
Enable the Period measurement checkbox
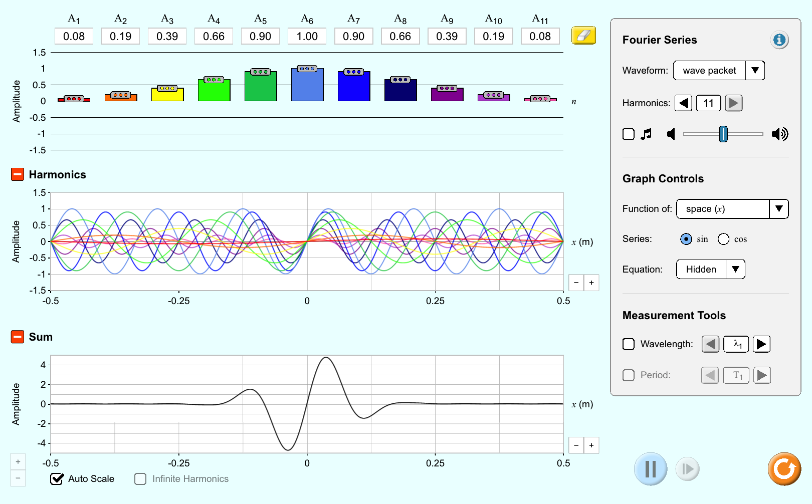click(x=629, y=375)
